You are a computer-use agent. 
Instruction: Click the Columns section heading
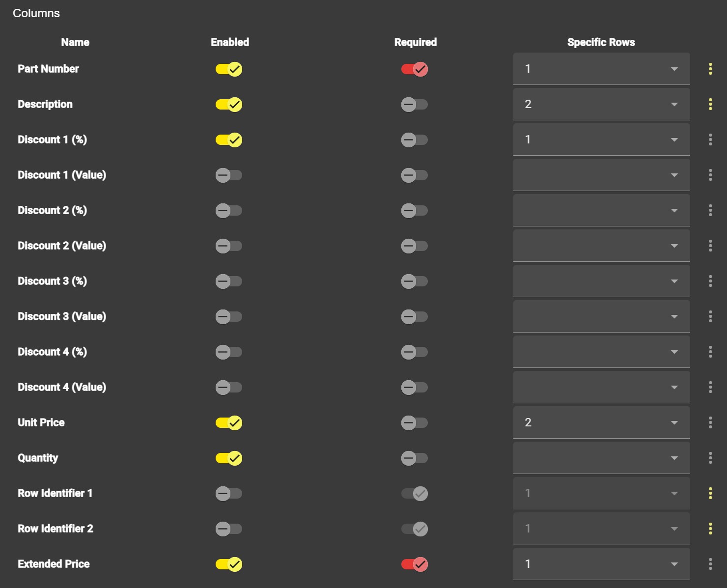click(36, 13)
